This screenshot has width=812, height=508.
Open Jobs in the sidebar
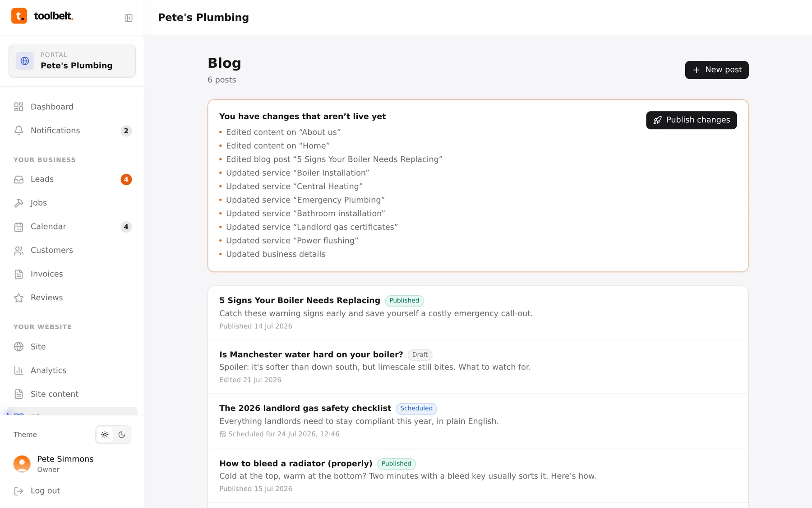point(72,203)
